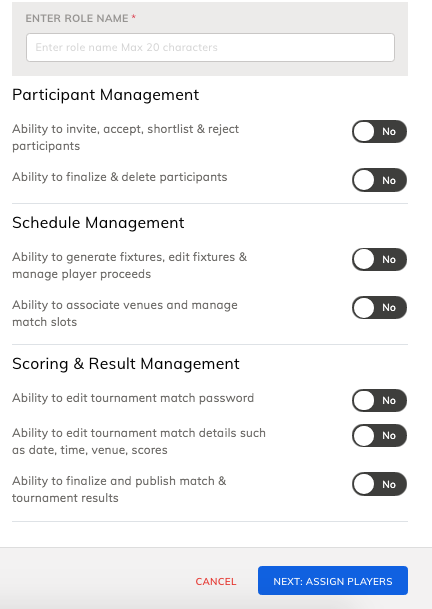Click the label text about editing tournament match password
Screen dimensions: 432x609
(133, 398)
